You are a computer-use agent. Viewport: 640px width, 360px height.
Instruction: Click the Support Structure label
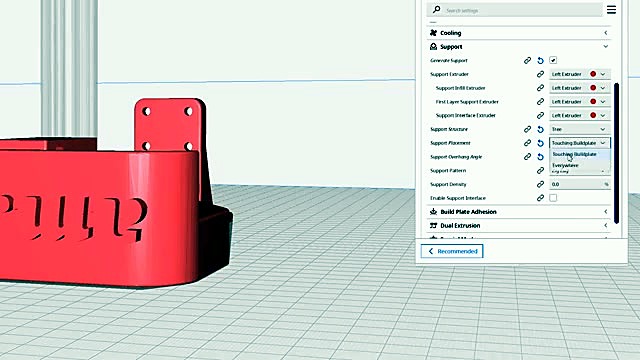pos(449,129)
